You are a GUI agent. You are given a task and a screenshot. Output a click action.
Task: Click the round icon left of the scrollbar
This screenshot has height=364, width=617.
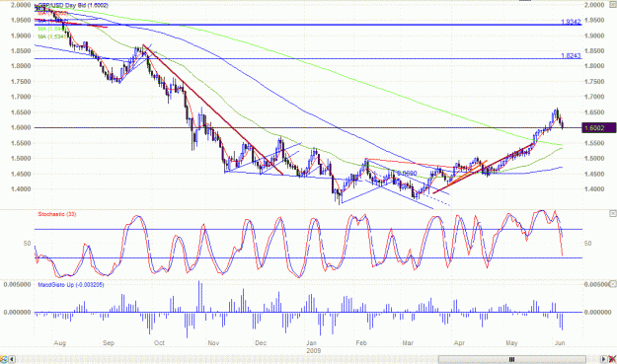pos(4,359)
